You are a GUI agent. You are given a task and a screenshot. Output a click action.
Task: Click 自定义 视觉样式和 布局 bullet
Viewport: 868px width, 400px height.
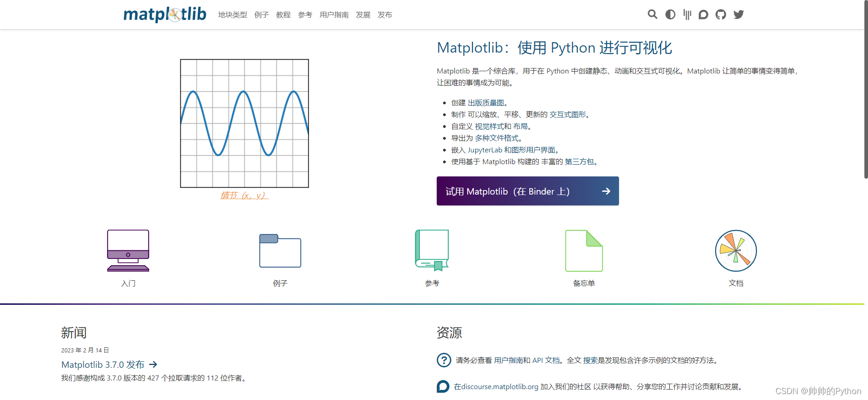pyautogui.click(x=491, y=127)
